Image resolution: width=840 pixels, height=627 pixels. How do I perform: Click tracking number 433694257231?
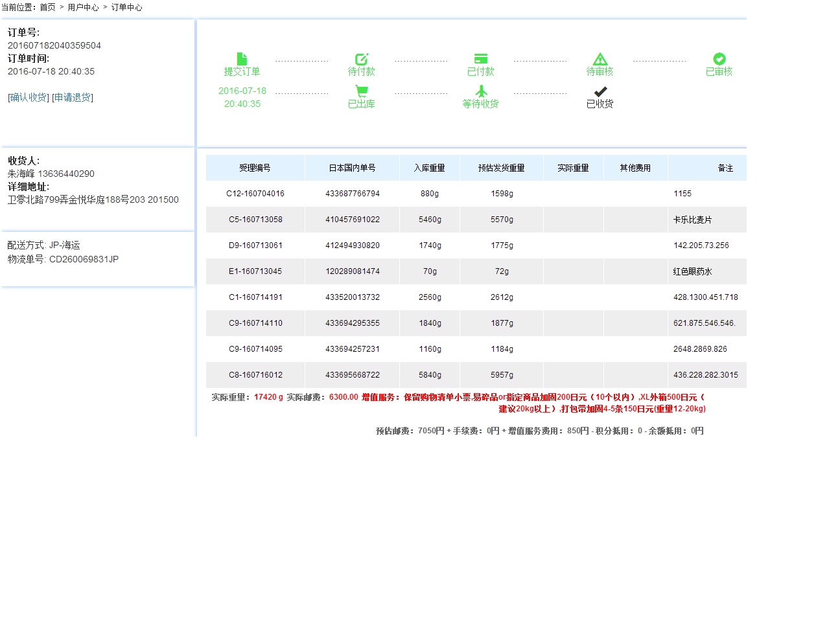tap(353, 349)
